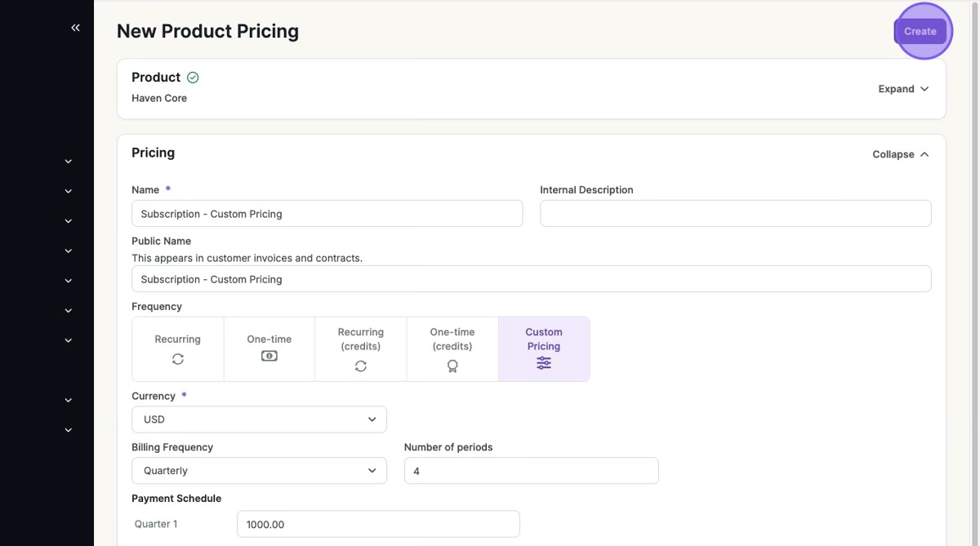Click the Haven Core product name
Viewport: 980px width, 546px height.
[x=159, y=98]
